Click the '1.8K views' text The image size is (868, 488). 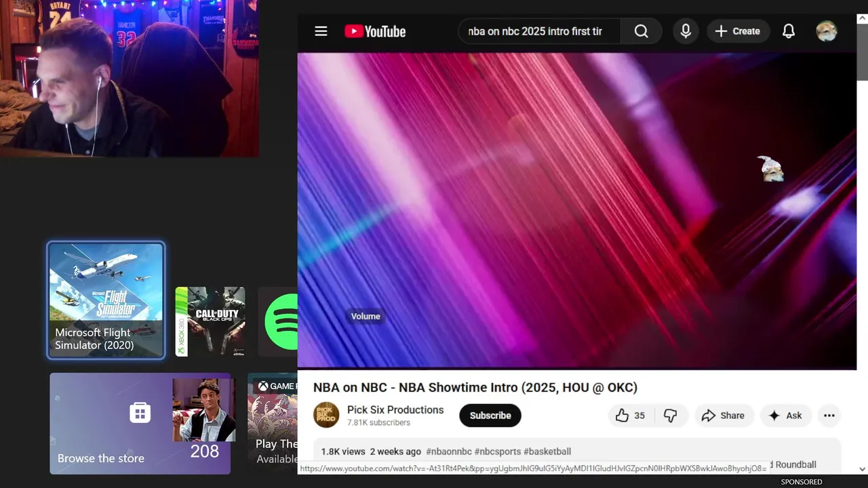point(343,451)
